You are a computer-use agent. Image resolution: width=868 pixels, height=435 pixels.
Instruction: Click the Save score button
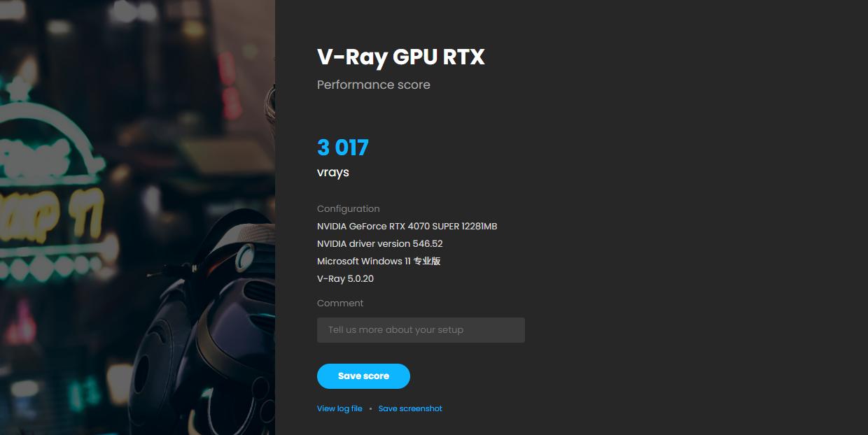[x=363, y=376]
